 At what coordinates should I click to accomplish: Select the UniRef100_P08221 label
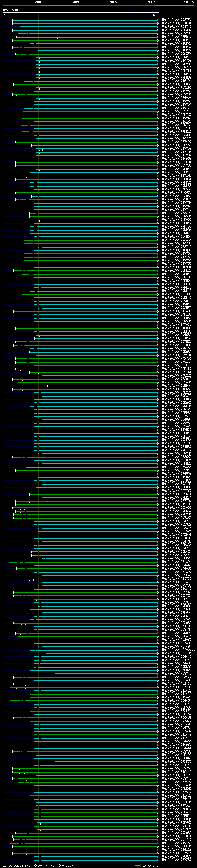177,375
